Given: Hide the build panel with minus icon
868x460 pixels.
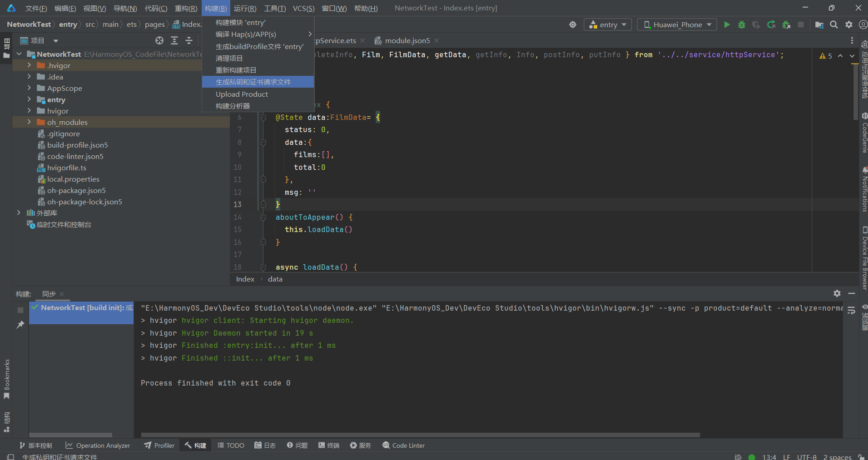Looking at the screenshot, I should click(x=852, y=293).
